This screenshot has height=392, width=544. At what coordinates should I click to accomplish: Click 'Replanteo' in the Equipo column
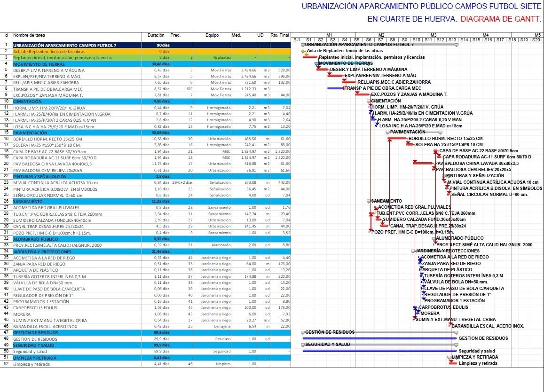tap(222, 58)
